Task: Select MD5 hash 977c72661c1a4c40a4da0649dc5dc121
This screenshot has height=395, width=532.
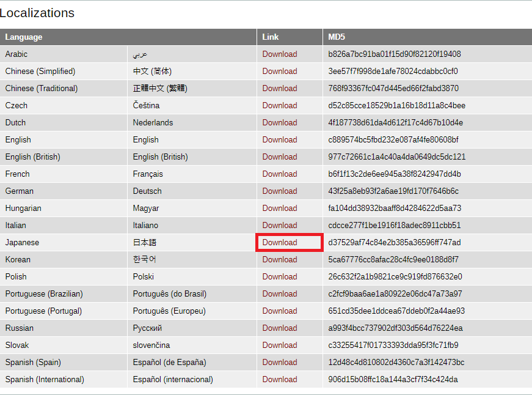Action: pyautogui.click(x=397, y=157)
